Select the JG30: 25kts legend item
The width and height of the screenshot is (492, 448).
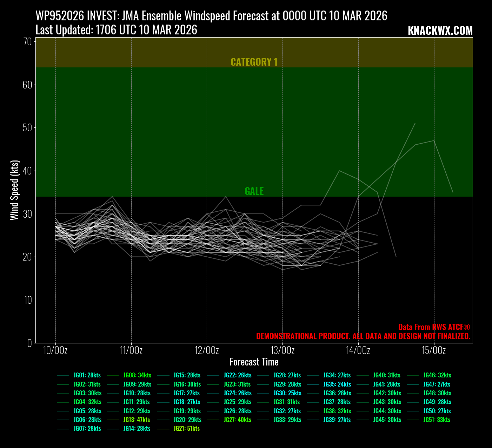[x=287, y=393]
